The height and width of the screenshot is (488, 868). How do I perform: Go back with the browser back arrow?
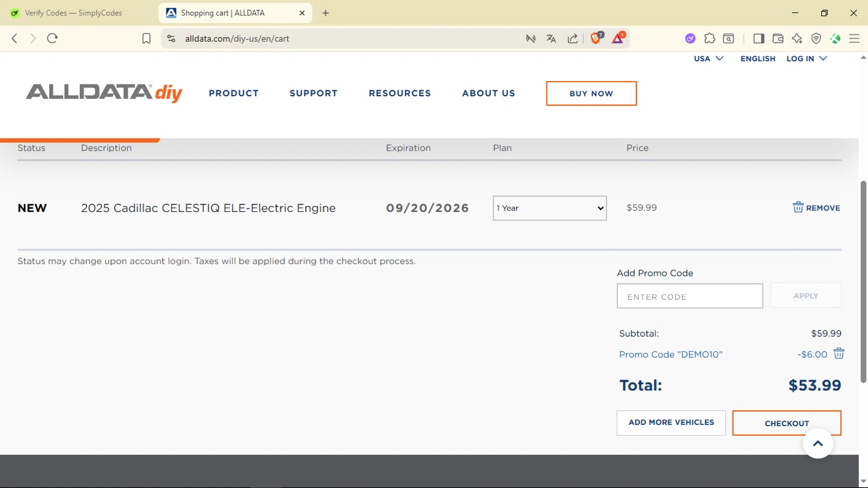[x=14, y=38]
